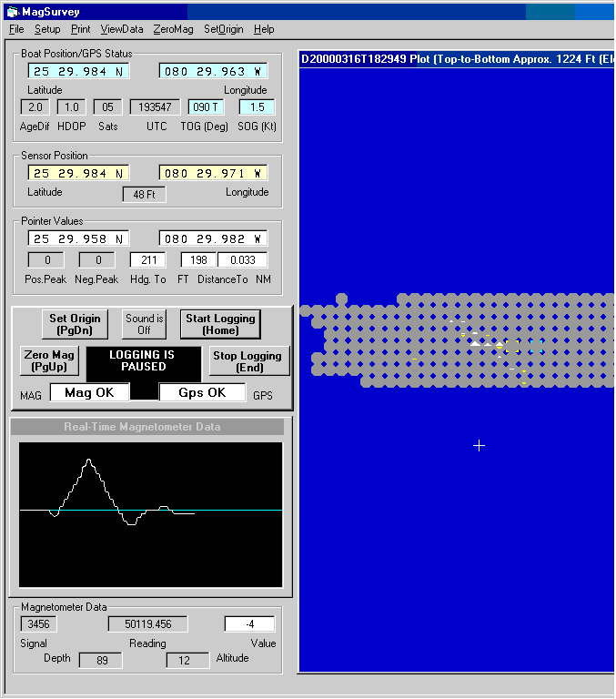The image size is (616, 699).
Task: Click the magnetometer Value field showing -4
Action: click(x=249, y=623)
